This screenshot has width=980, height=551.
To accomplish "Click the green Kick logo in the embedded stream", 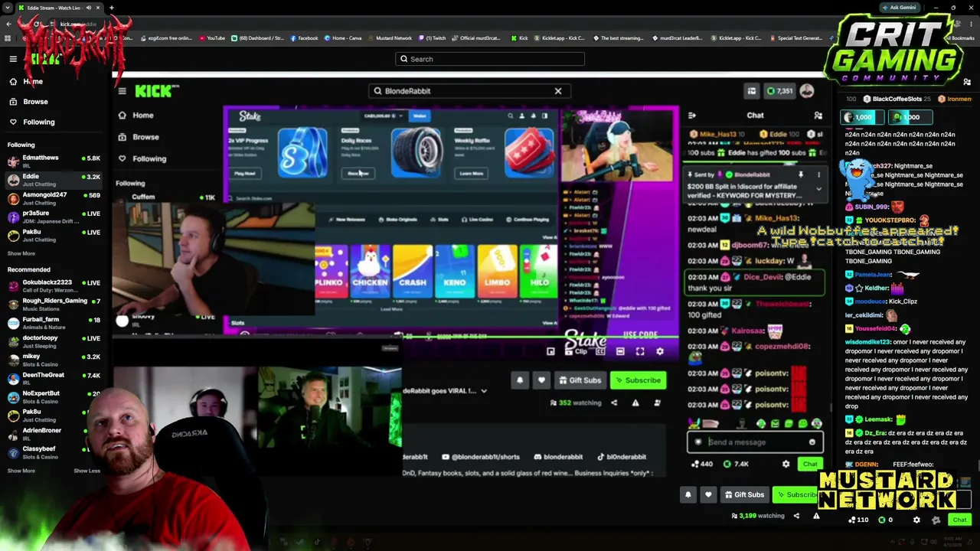I will 156,91.
